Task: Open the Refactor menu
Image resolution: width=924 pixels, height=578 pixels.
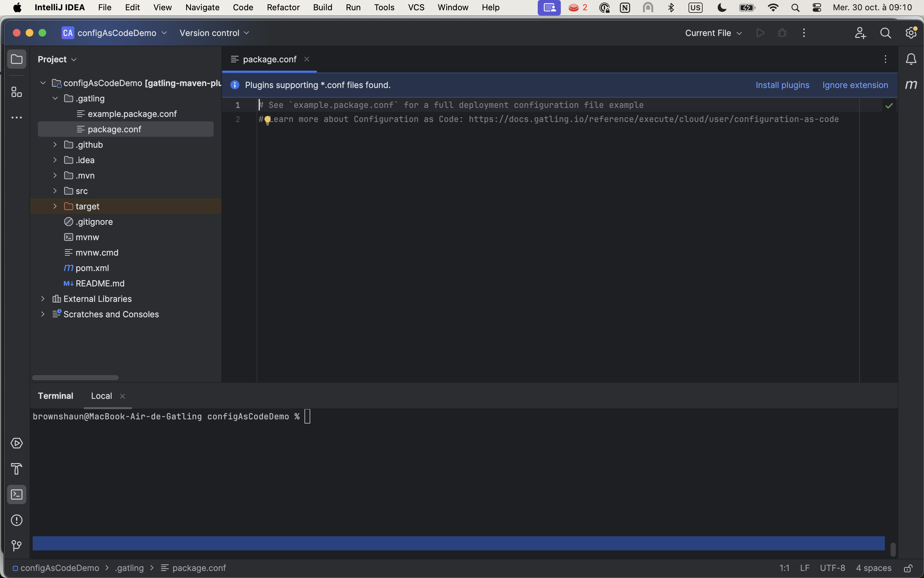Action: (283, 8)
